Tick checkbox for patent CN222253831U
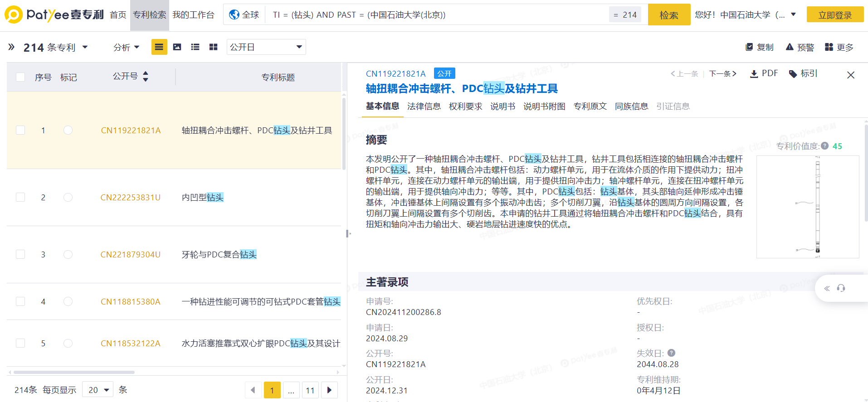The width and height of the screenshot is (868, 402). point(20,197)
